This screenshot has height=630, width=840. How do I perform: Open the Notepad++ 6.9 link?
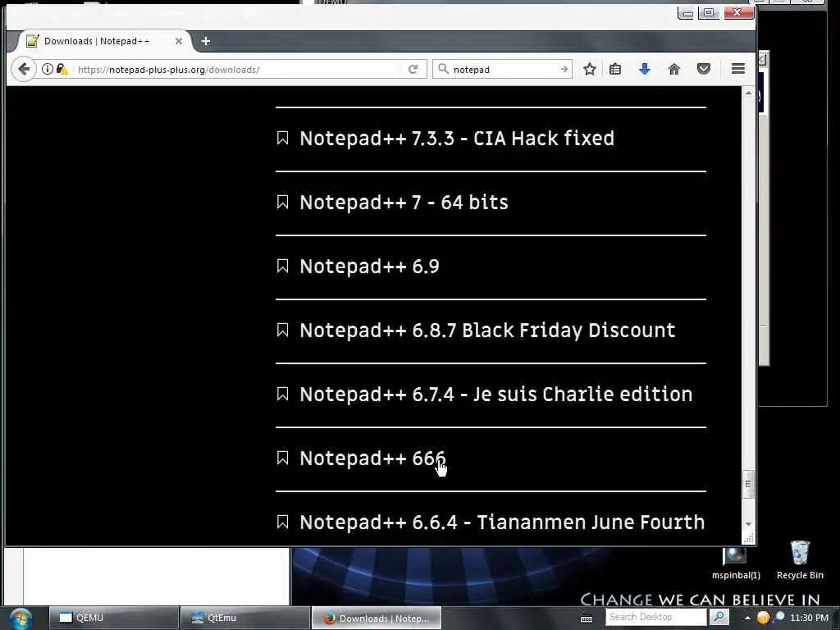click(369, 267)
